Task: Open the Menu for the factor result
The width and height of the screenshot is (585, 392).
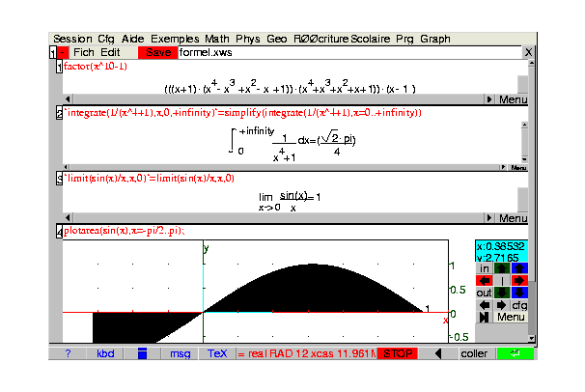Action: (513, 99)
